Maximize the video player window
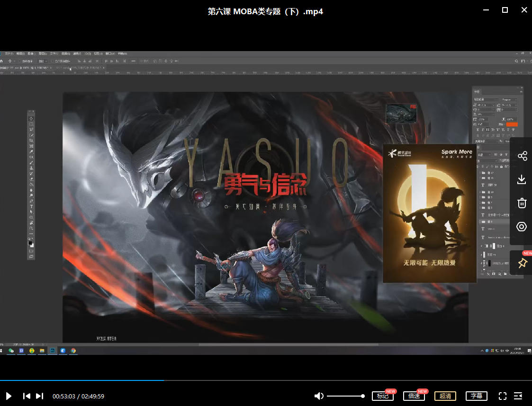The height and width of the screenshot is (406, 532). coord(505,10)
